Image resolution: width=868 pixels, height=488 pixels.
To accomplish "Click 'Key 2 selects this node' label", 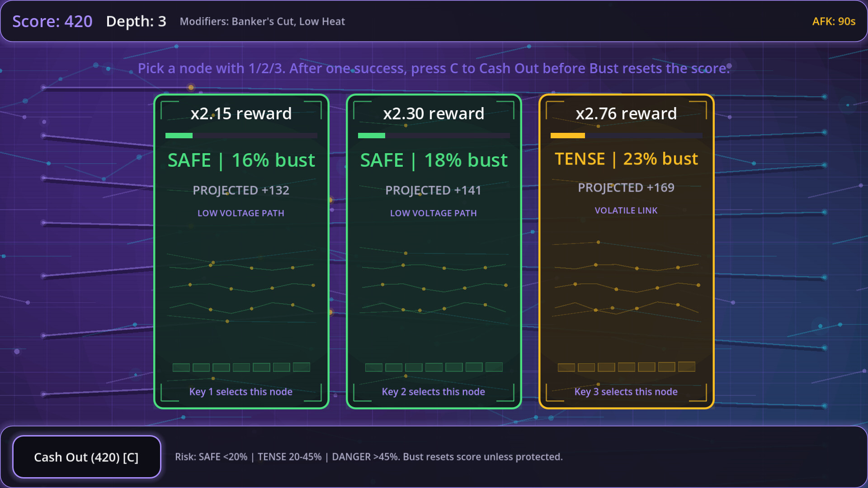I will [x=434, y=392].
